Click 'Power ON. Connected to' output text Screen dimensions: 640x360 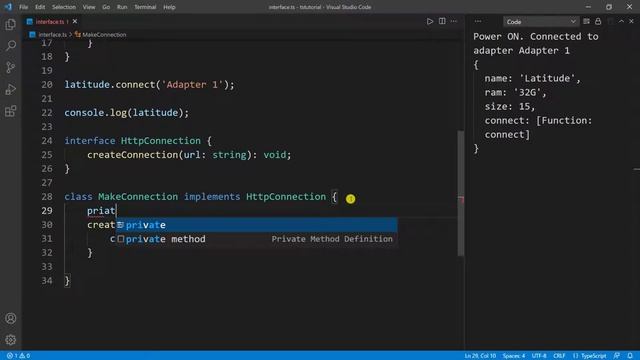[x=536, y=36]
